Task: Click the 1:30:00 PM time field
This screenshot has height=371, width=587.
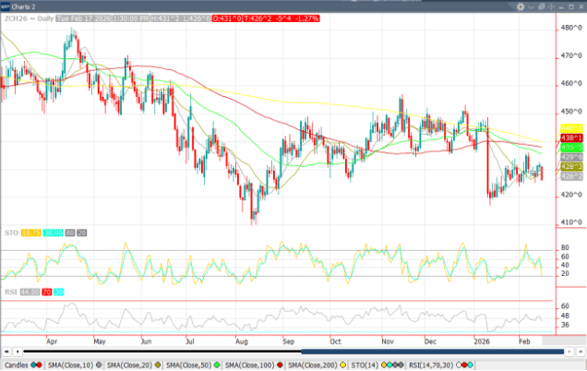Action: click(x=131, y=18)
